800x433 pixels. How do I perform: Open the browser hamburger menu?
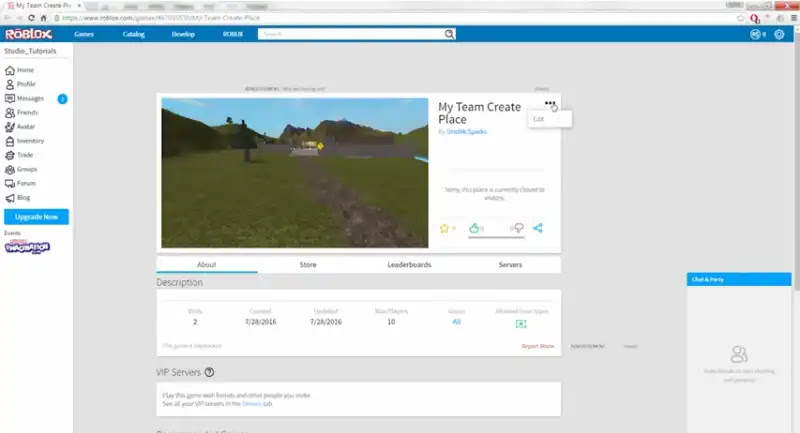coord(794,18)
